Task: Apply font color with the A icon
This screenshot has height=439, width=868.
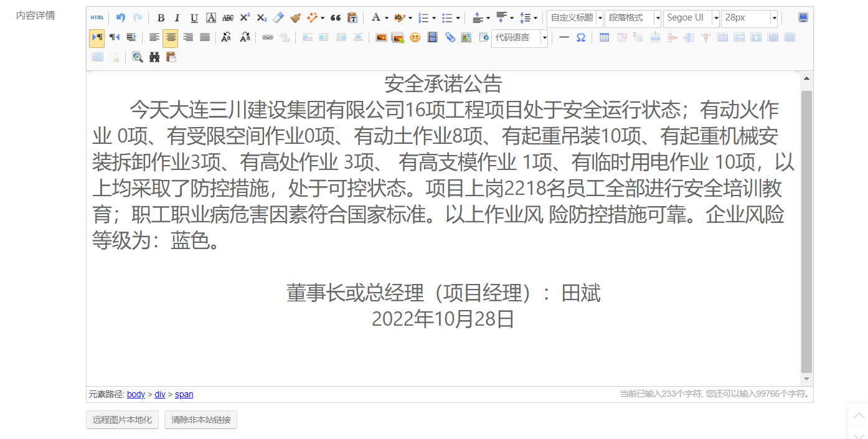Action: click(x=375, y=18)
